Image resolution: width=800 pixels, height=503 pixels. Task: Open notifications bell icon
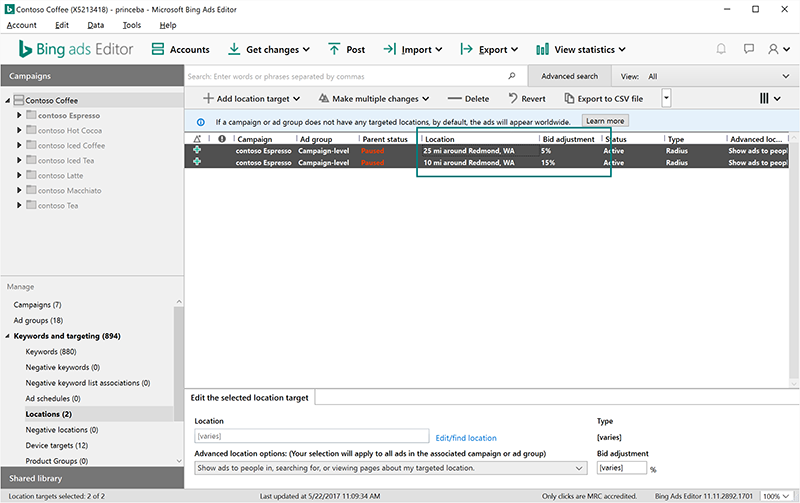[x=721, y=49]
